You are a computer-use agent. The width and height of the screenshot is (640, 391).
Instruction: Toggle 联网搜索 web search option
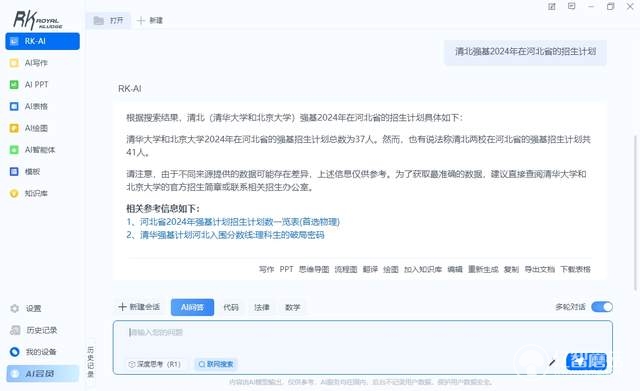pos(216,364)
